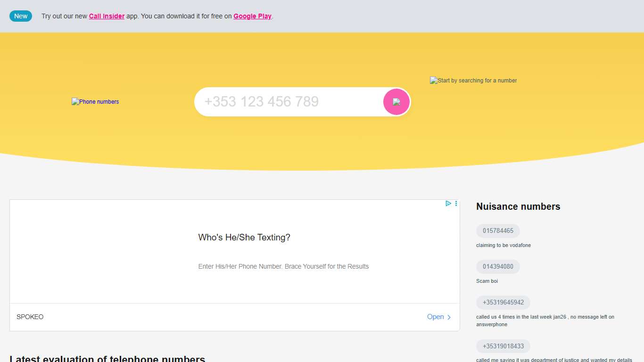Click the Latest evaluation of telephone numbers heading

point(107,358)
